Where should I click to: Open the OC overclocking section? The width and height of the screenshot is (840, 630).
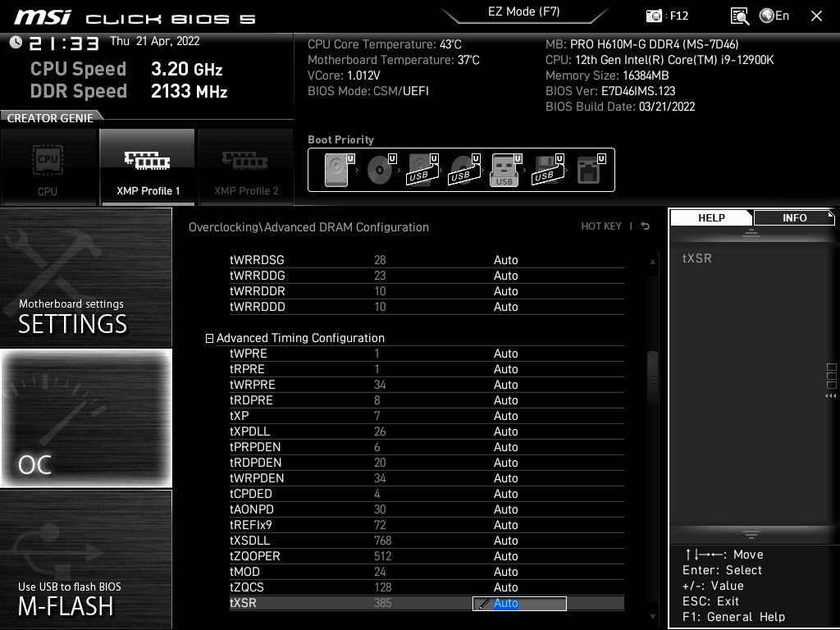[86, 418]
